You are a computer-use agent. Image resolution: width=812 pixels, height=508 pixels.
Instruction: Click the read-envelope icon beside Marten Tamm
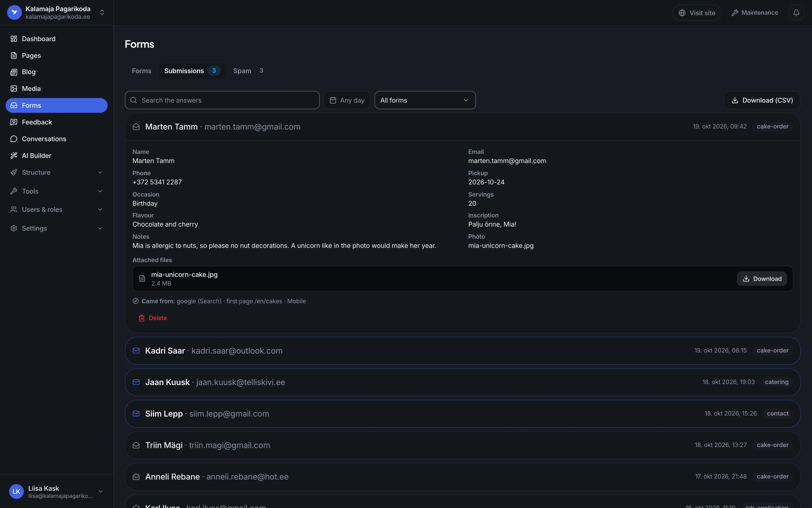tap(136, 127)
